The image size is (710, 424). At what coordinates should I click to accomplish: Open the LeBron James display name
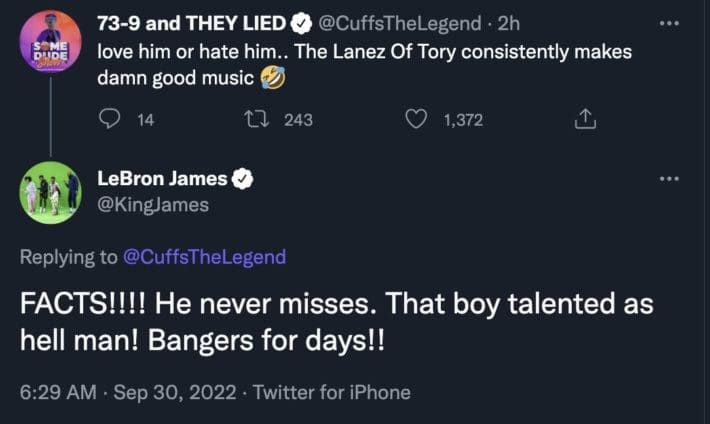click(163, 180)
